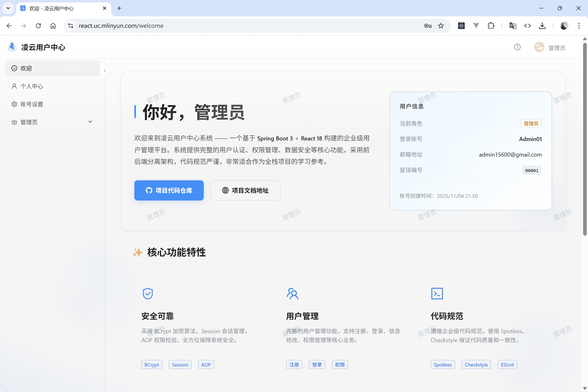Viewport: 588px width, 392px height.
Task: Open the React Developer Tools extension
Action: 461,26
